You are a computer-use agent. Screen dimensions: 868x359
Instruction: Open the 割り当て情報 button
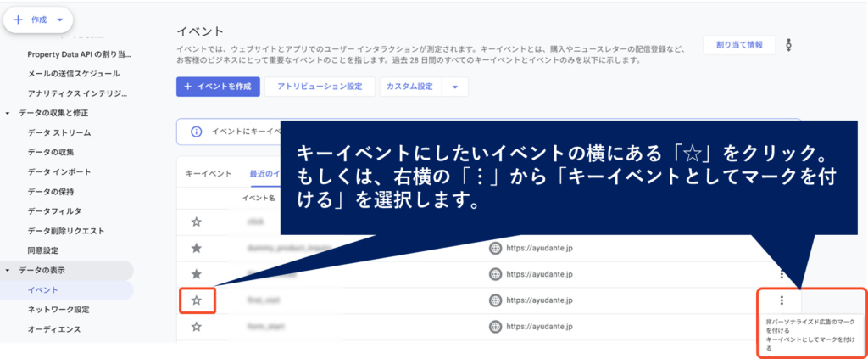(x=738, y=45)
